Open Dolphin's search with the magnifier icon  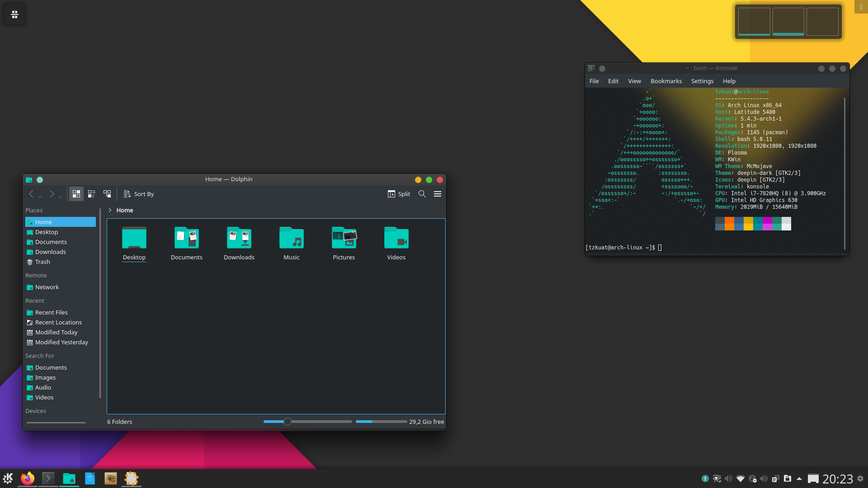tap(422, 194)
